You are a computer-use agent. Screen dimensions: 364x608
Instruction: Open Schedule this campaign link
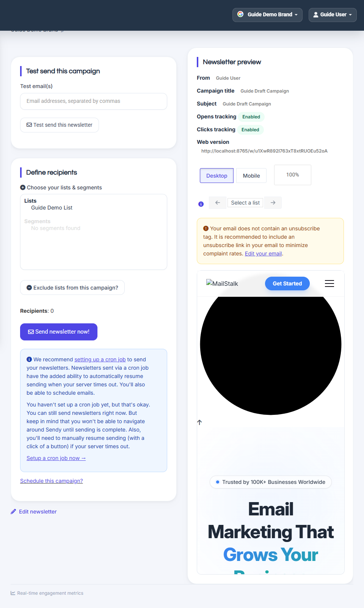pos(52,481)
